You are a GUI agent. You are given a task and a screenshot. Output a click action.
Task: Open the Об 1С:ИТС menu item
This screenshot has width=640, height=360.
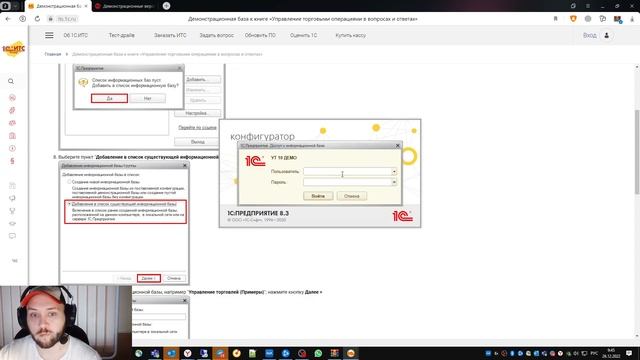pyautogui.click(x=76, y=36)
